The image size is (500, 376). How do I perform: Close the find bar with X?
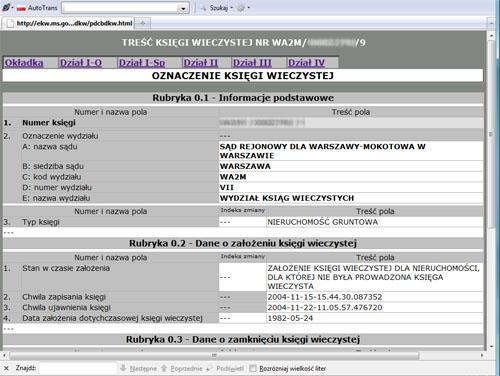click(x=6, y=368)
